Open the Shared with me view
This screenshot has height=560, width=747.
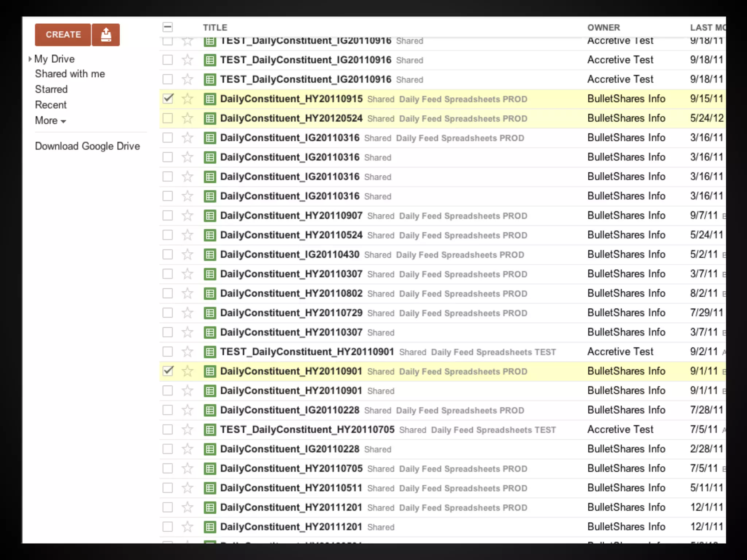70,74
